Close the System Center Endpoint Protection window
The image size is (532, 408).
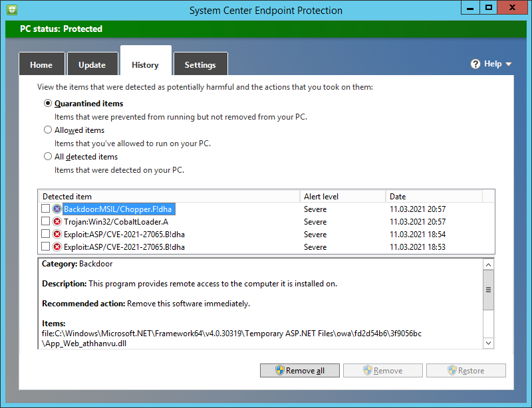[x=512, y=8]
